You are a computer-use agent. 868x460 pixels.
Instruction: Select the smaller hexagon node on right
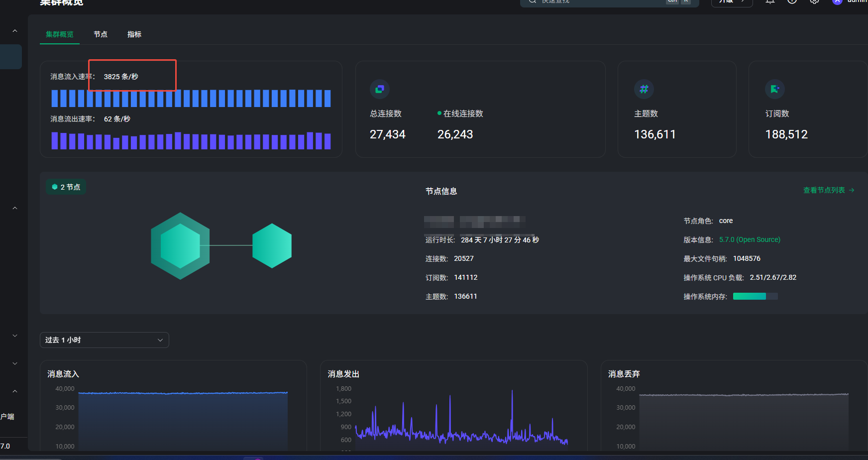272,246
